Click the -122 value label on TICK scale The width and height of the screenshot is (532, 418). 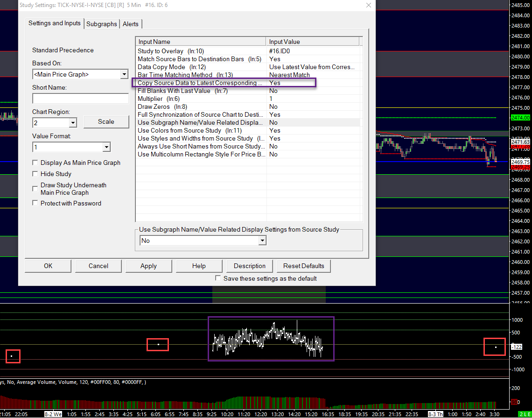(517, 347)
